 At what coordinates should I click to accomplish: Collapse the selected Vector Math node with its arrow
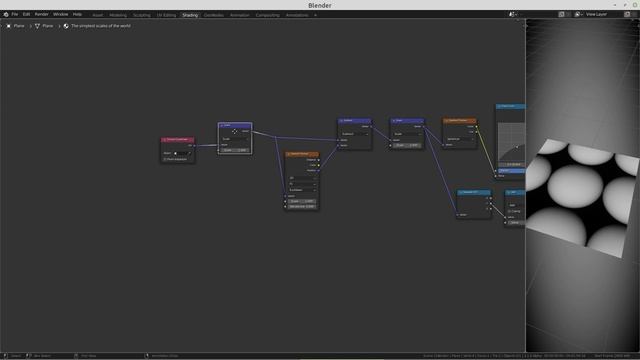click(x=222, y=125)
